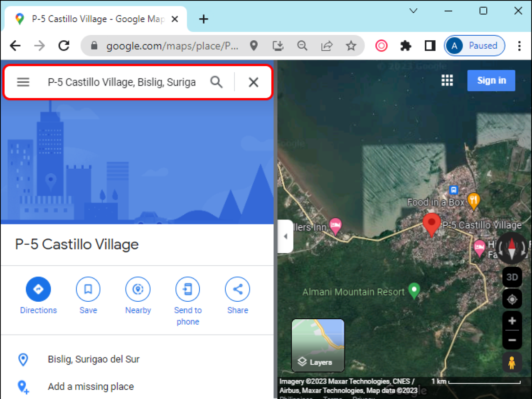Screen dimensions: 532x399
Task: Select Add a missing place
Action: [91, 387]
